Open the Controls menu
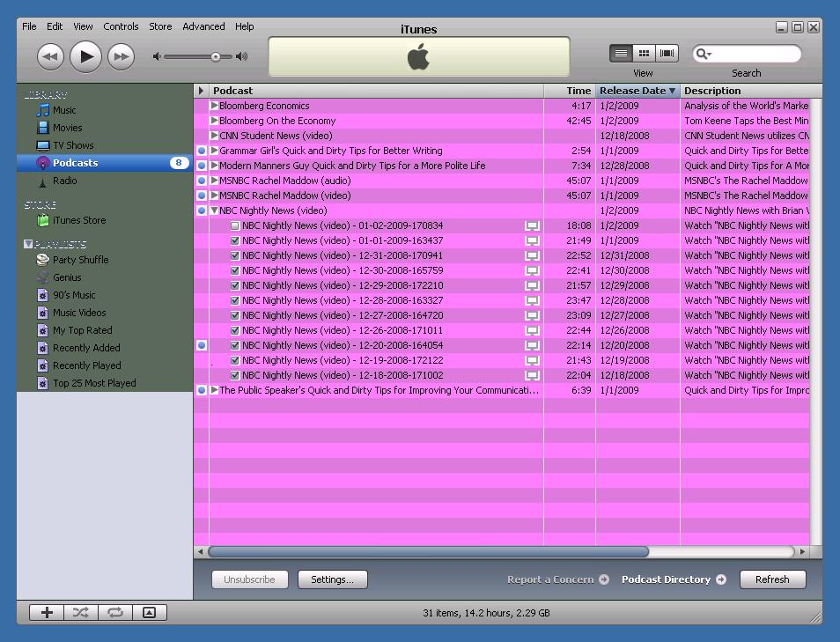The height and width of the screenshot is (642, 840). [x=121, y=26]
